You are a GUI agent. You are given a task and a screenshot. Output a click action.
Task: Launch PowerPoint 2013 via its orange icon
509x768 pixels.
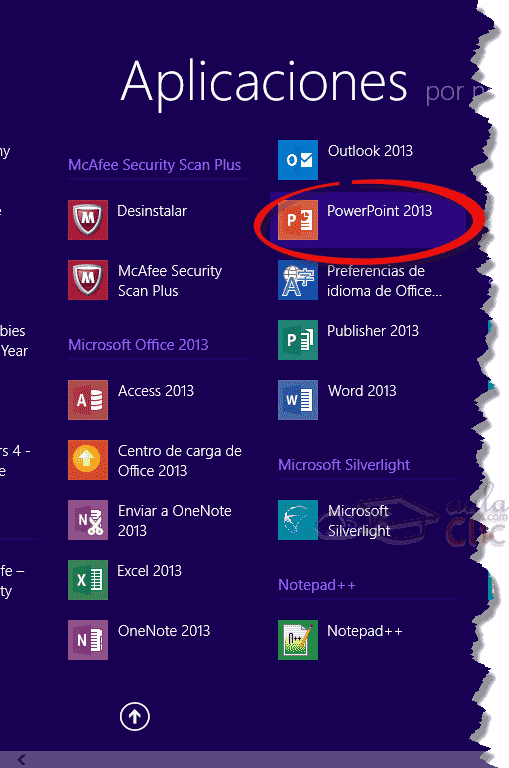298,220
